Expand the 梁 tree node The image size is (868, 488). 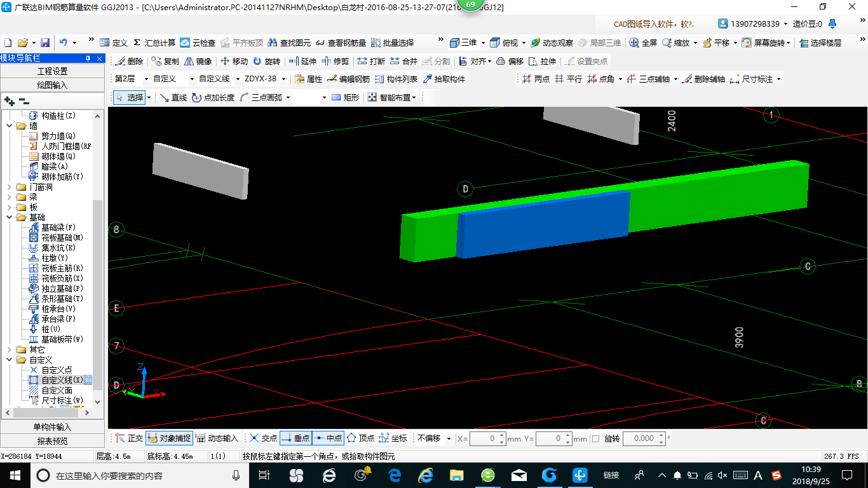[x=10, y=197]
